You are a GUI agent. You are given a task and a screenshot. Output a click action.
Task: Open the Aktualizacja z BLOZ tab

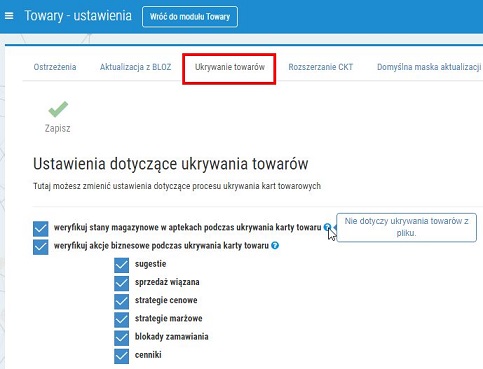point(135,67)
